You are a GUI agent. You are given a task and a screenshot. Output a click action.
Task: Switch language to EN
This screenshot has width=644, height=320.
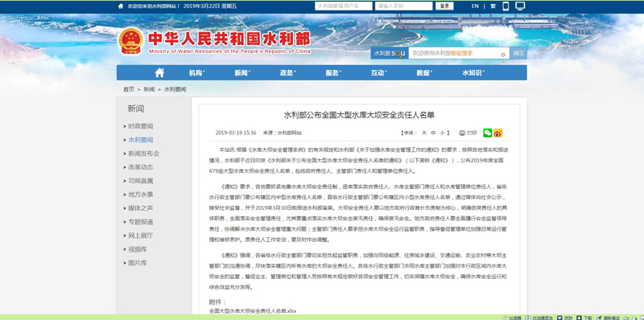tap(475, 6)
